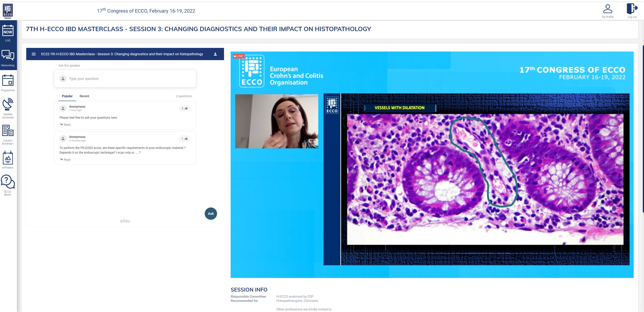Click the slido user account icon

(215, 54)
